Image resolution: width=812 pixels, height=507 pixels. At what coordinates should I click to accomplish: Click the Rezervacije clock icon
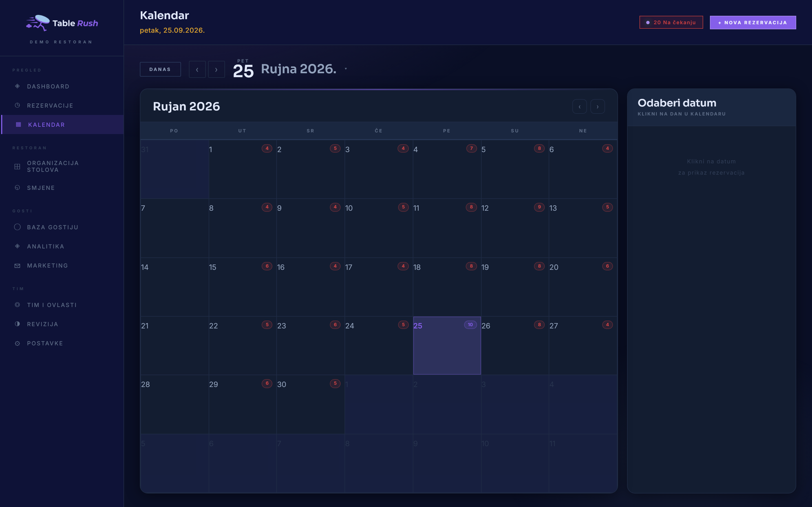(17, 105)
